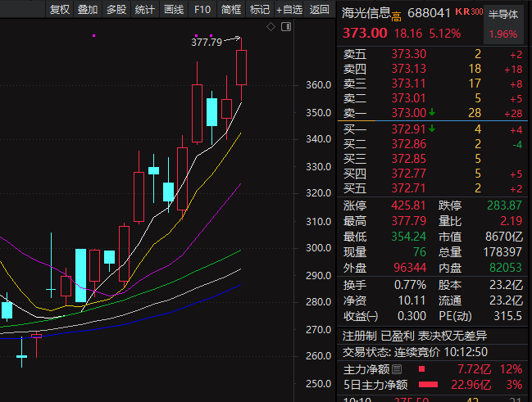532x402 pixels.
Task: Click the 交易状态 连续竞价 status line
Action: tap(415, 353)
